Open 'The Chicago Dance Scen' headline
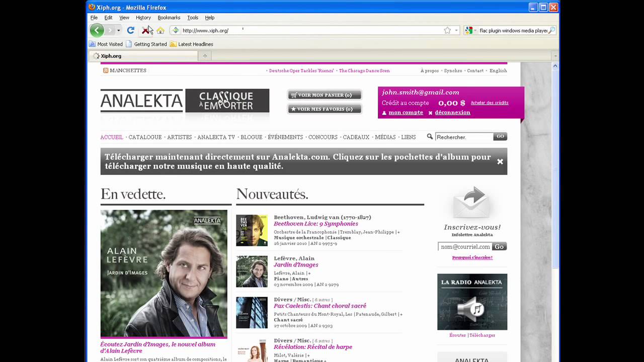The width and height of the screenshot is (644, 362). 364,71
